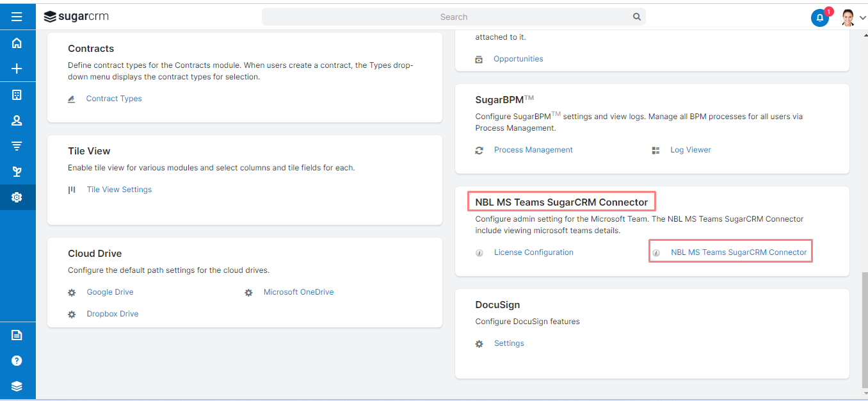
Task: Expand the user profile dropdown arrow
Action: pyautogui.click(x=862, y=19)
